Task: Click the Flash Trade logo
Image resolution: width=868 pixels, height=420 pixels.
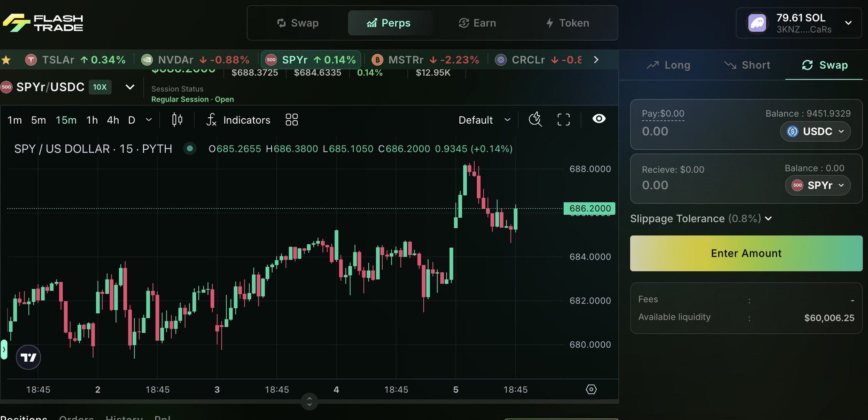Action: coord(43,23)
